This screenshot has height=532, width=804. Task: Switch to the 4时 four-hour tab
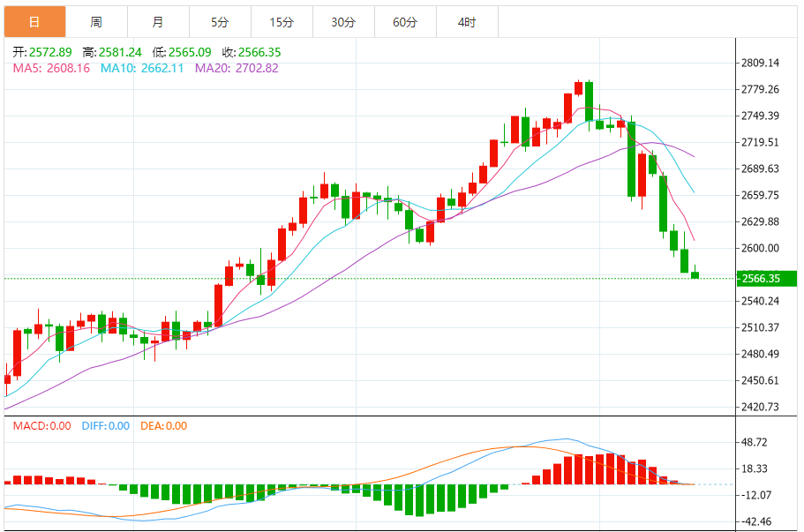click(x=467, y=22)
